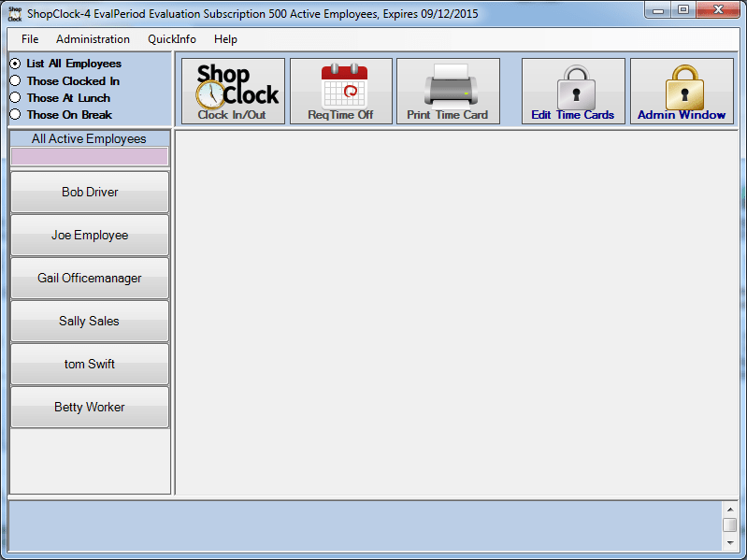
Task: Open the QuickInfo menu
Action: (172, 39)
